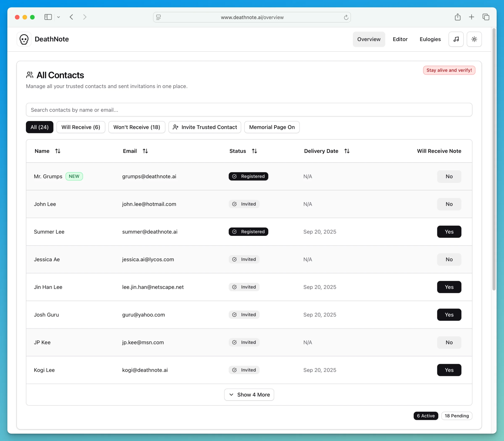This screenshot has width=504, height=441.
Task: Click the person-plus icon on Invite Trusted Contact
Action: [x=176, y=127]
